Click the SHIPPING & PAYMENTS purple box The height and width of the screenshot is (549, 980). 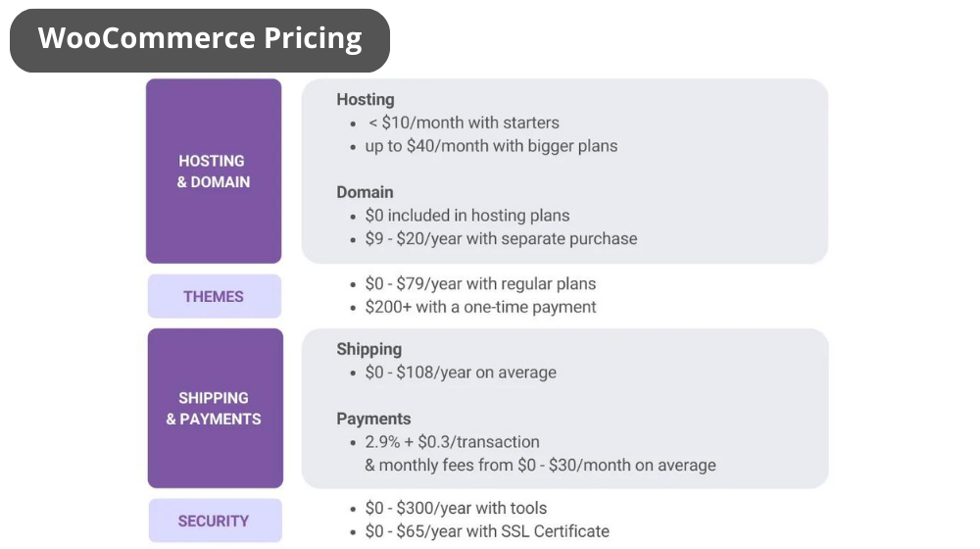click(x=215, y=408)
